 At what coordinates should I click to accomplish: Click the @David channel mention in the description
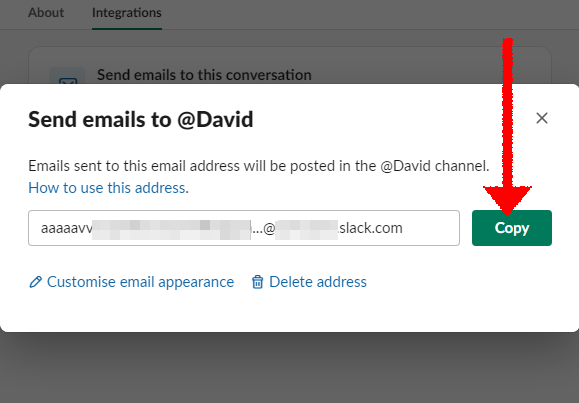point(405,166)
